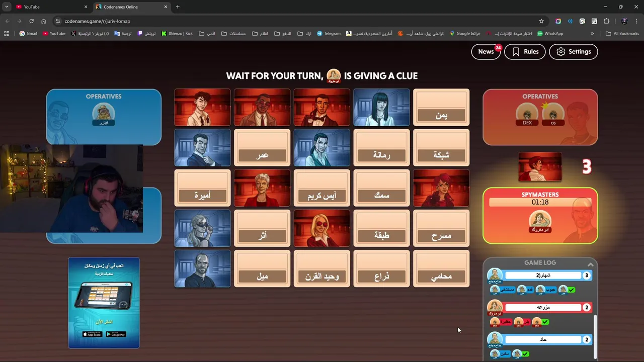This screenshot has width=644, height=362.
Task: Open the browser home page
Action: pyautogui.click(x=43, y=21)
